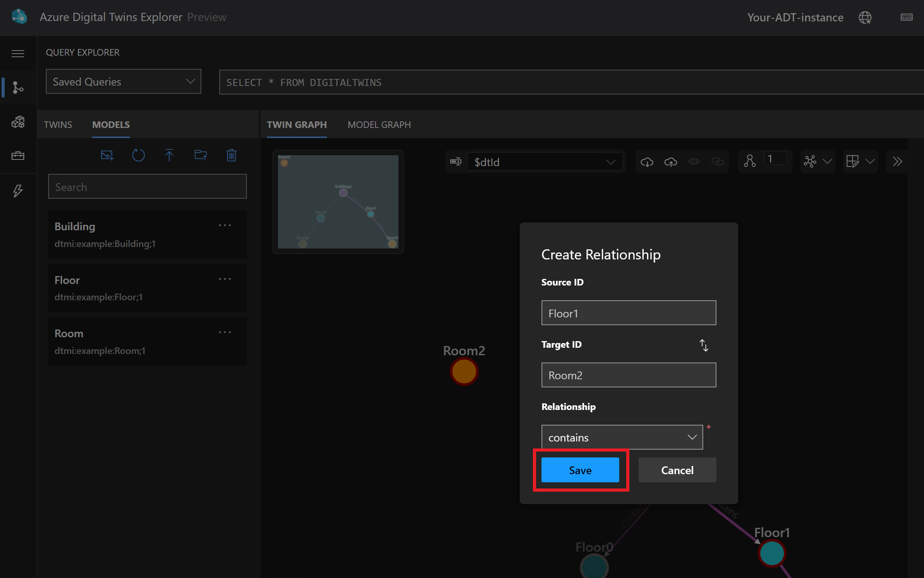Click the import graph cloud-download icon
The height and width of the screenshot is (578, 924).
pyautogui.click(x=647, y=162)
